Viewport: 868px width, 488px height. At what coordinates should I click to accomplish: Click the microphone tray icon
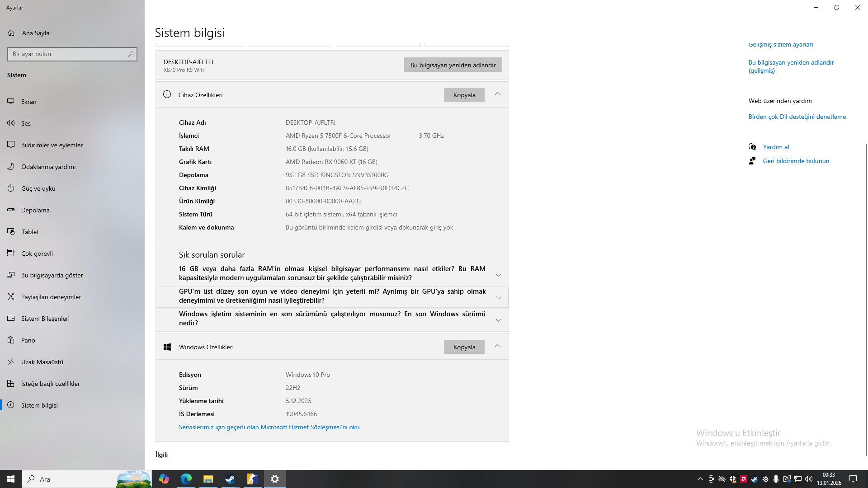tap(776, 479)
